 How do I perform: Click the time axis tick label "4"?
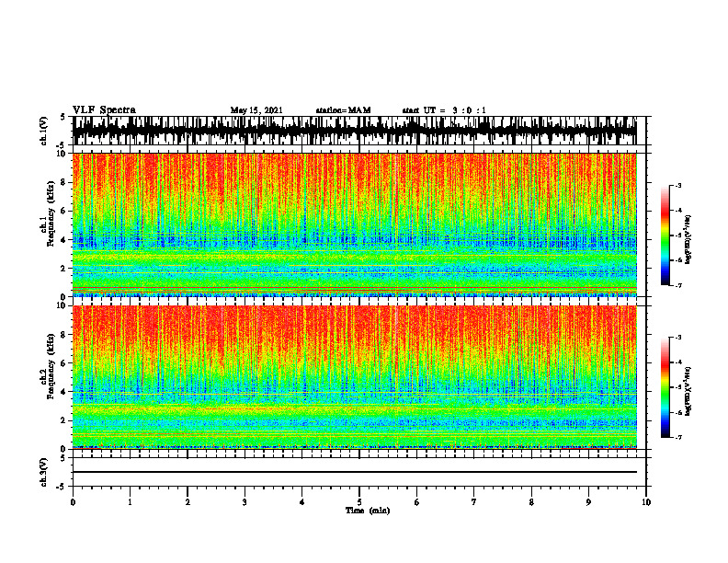coord(302,502)
